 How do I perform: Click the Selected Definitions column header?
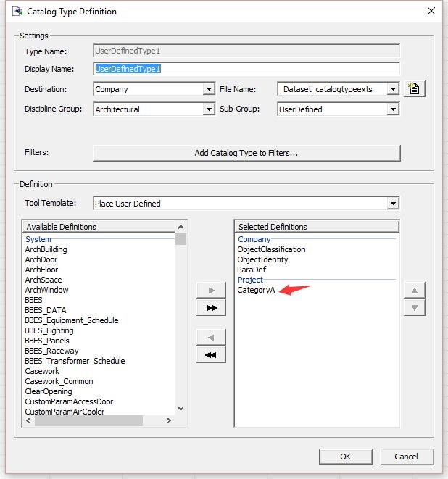[317, 227]
